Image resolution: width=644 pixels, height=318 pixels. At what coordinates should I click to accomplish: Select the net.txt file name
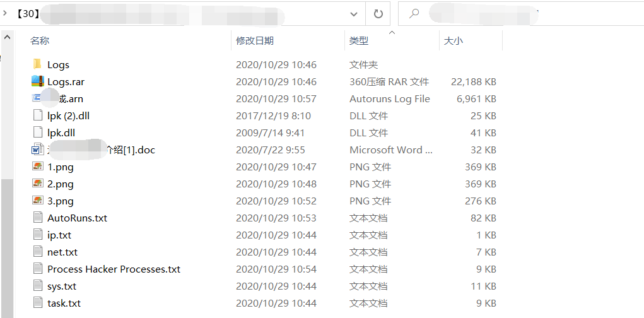tap(62, 252)
